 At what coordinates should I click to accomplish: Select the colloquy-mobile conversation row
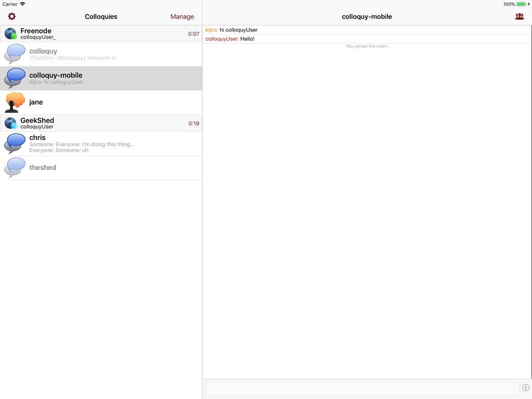[101, 78]
